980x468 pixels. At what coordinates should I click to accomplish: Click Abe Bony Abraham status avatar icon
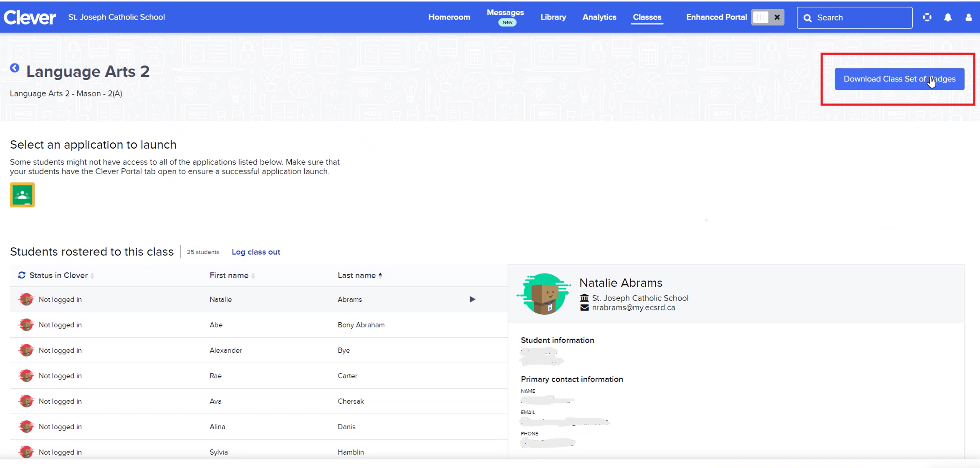pyautogui.click(x=26, y=325)
